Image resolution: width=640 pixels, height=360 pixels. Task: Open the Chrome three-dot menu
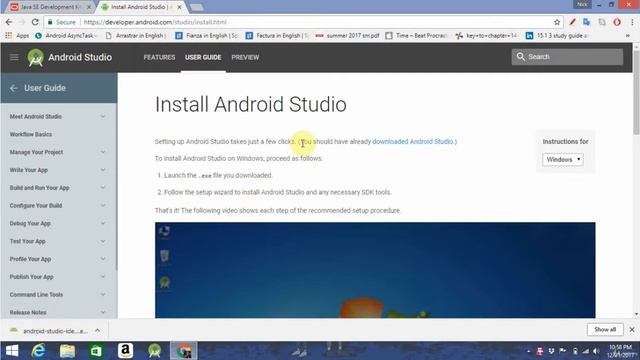click(x=633, y=22)
